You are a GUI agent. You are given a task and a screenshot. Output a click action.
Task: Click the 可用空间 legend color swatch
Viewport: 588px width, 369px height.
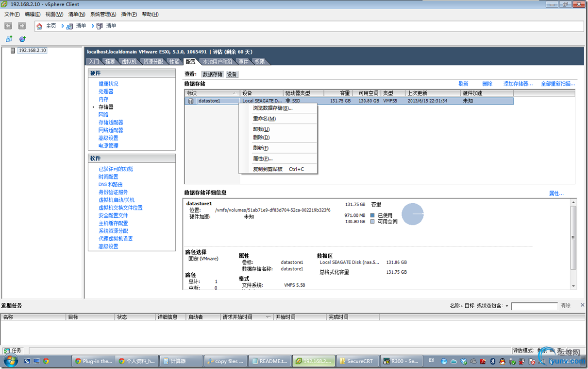[x=372, y=222]
